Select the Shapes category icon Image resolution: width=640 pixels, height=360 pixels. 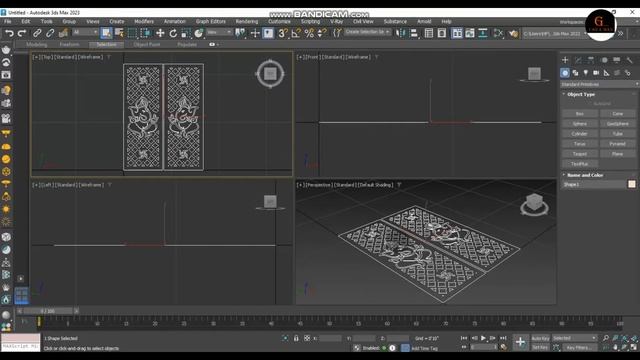pyautogui.click(x=576, y=73)
